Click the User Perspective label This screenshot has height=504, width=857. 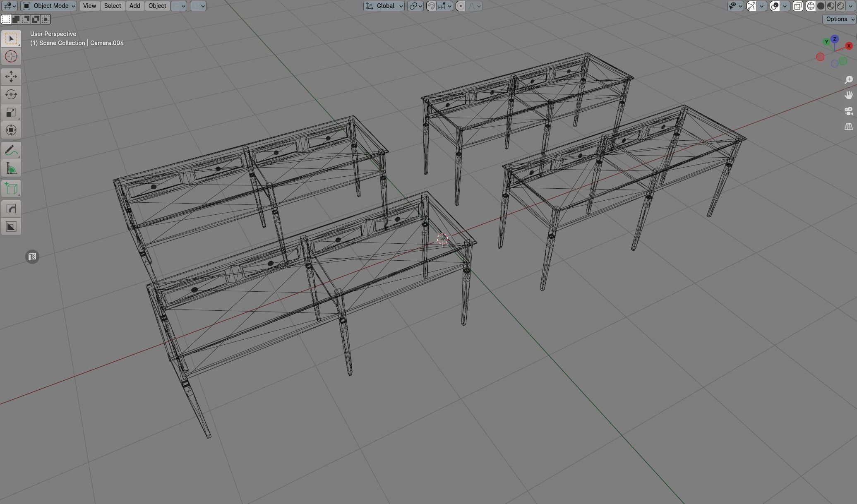point(53,34)
